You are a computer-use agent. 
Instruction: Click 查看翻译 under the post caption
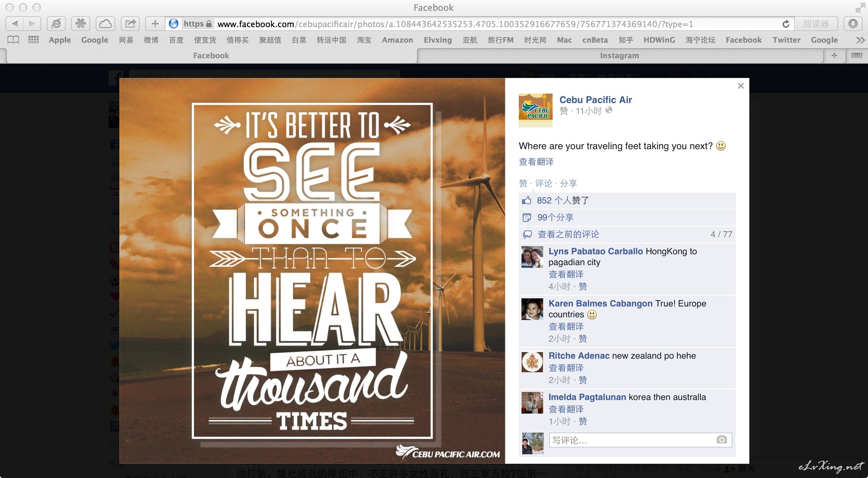click(x=536, y=162)
